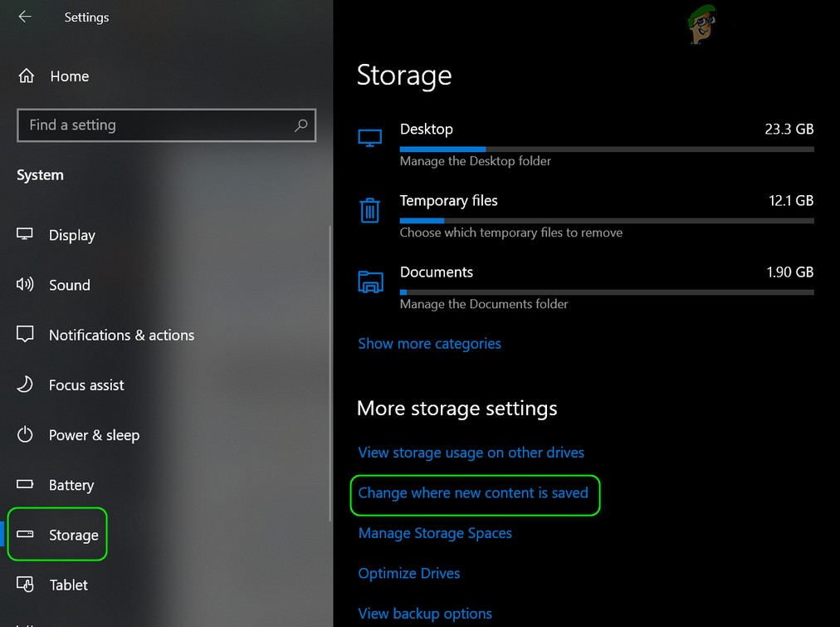This screenshot has height=627, width=840.
Task: Click the Power & sleep icon
Action: click(x=25, y=434)
